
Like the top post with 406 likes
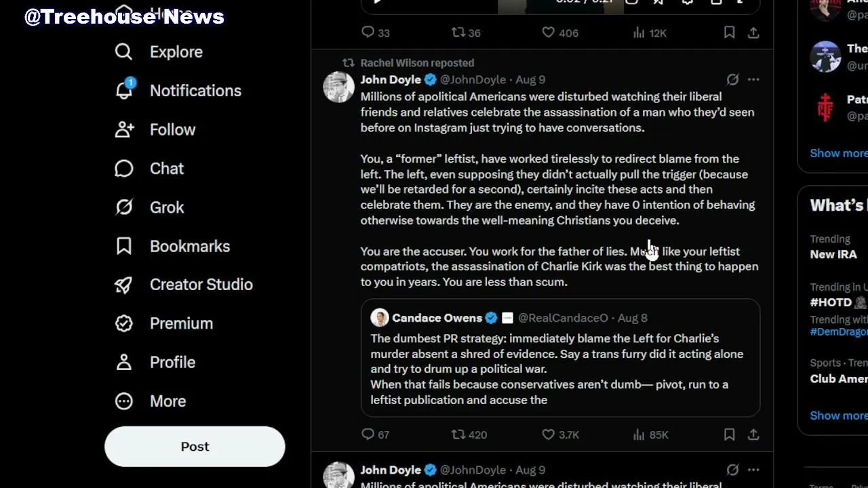[x=560, y=33]
